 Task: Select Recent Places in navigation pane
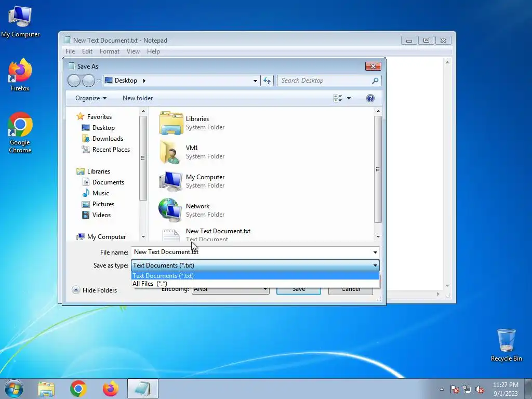point(106,149)
